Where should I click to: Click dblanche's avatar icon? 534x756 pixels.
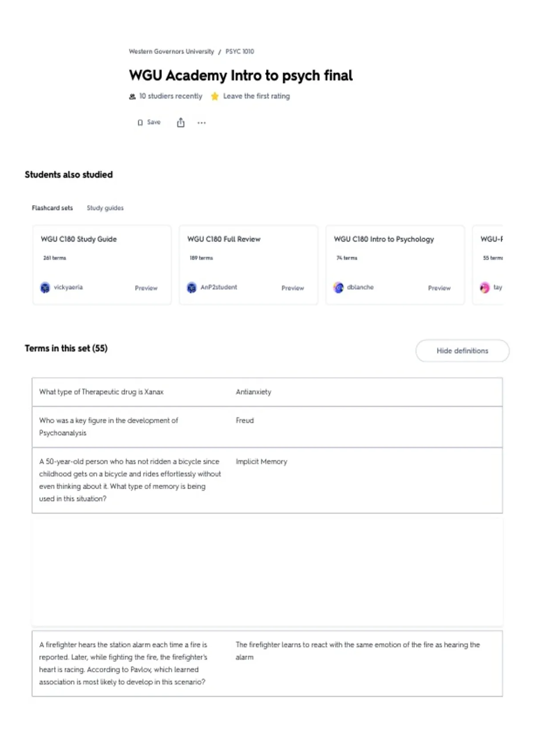[338, 288]
